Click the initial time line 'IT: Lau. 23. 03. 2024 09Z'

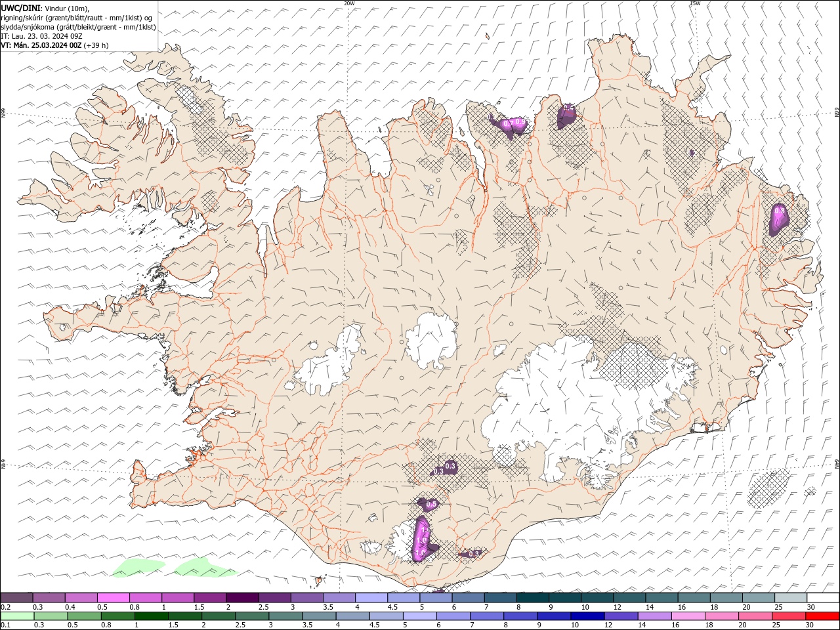point(41,36)
